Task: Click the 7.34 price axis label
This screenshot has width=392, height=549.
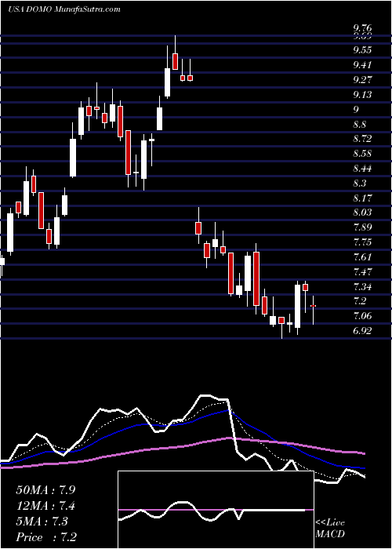Action: [x=362, y=287]
